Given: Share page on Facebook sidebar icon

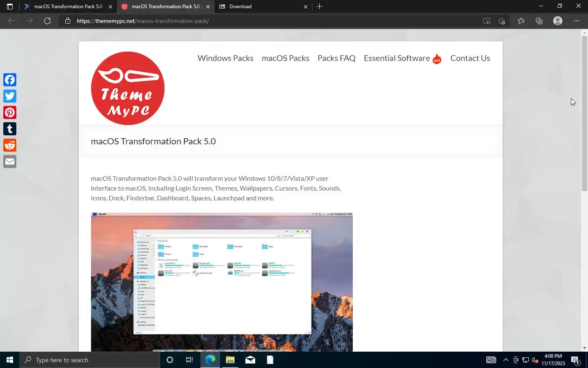Looking at the screenshot, I should [x=10, y=80].
